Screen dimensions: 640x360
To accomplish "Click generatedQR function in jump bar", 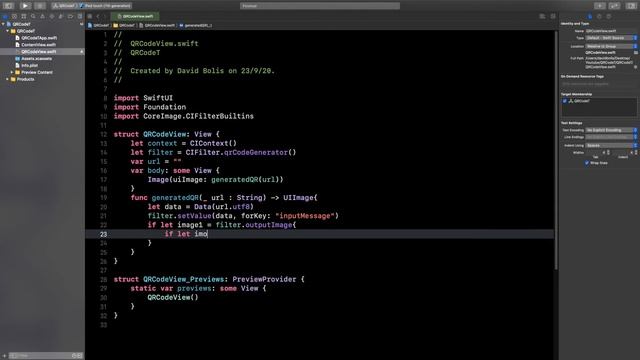I will pyautogui.click(x=196, y=25).
